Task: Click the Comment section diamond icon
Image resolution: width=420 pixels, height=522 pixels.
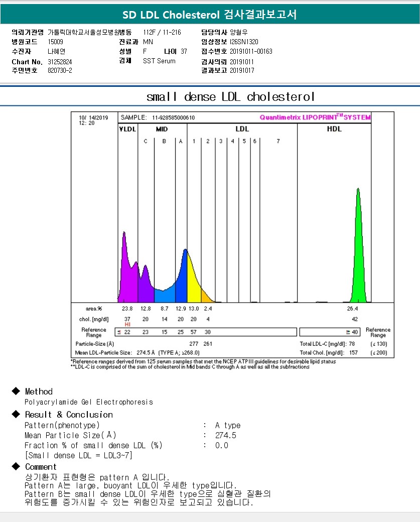Action: pyautogui.click(x=16, y=466)
